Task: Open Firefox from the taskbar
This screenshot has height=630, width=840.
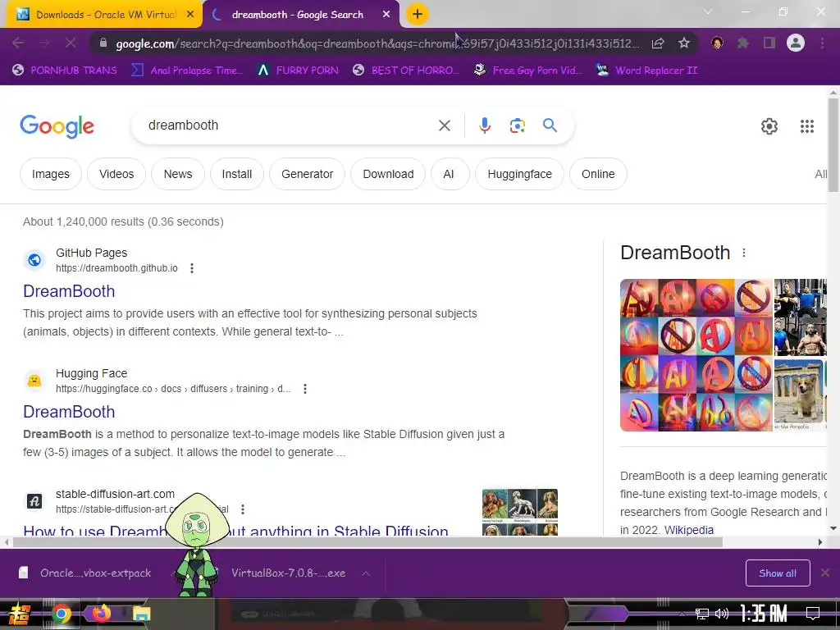Action: click(x=101, y=614)
